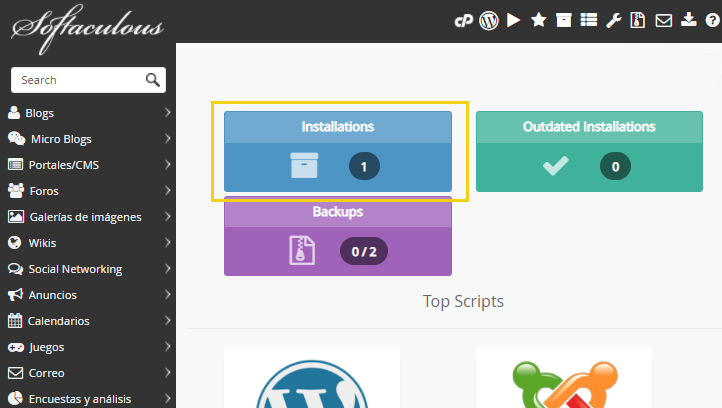722x408 pixels.
Task: Click the Micro Blogs chat bubbles icon
Action: tap(16, 139)
